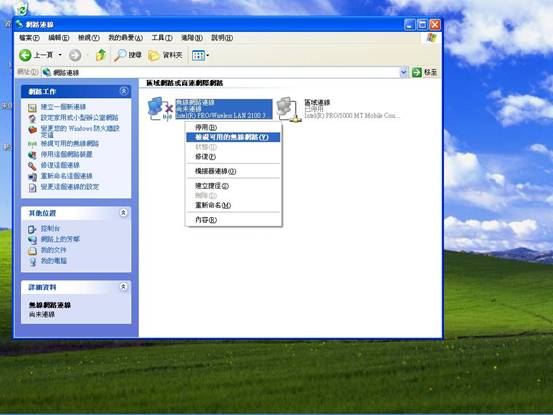553x415 pixels.
Task: Open the 檔案(F) File menu
Action: [x=29, y=38]
